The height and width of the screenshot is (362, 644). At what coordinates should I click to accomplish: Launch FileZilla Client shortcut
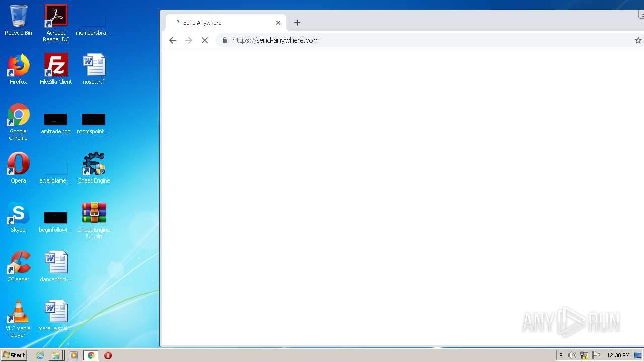56,69
